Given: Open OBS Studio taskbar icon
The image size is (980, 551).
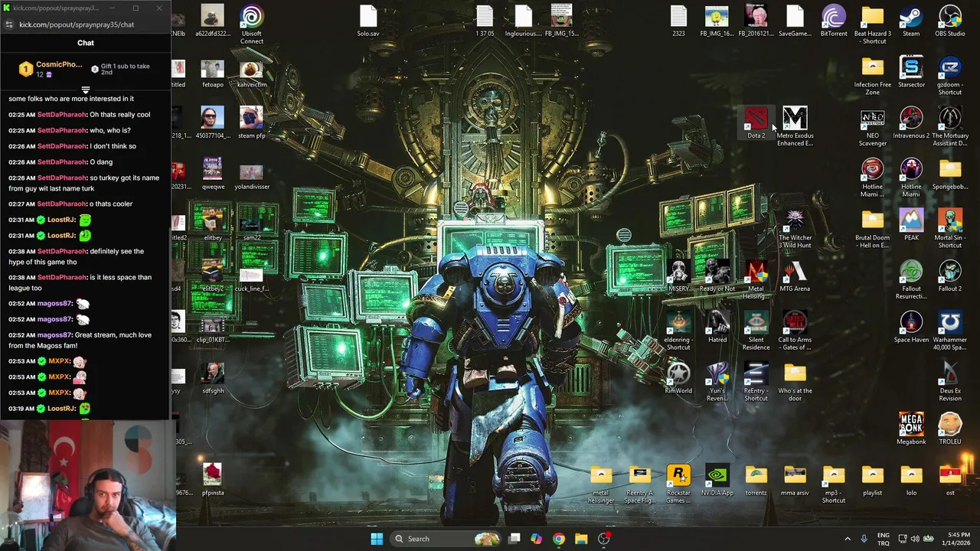Looking at the screenshot, I should [x=604, y=539].
